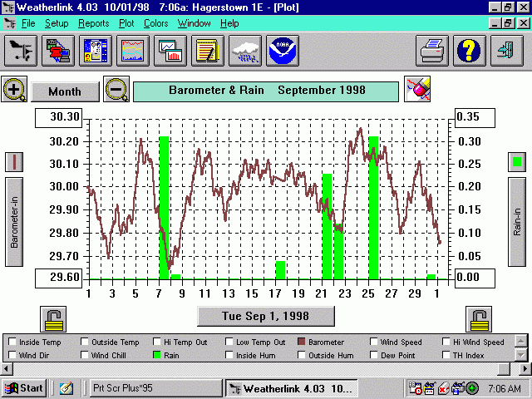
Task: Enable the Hi Wind Speed checkbox
Action: [446, 342]
